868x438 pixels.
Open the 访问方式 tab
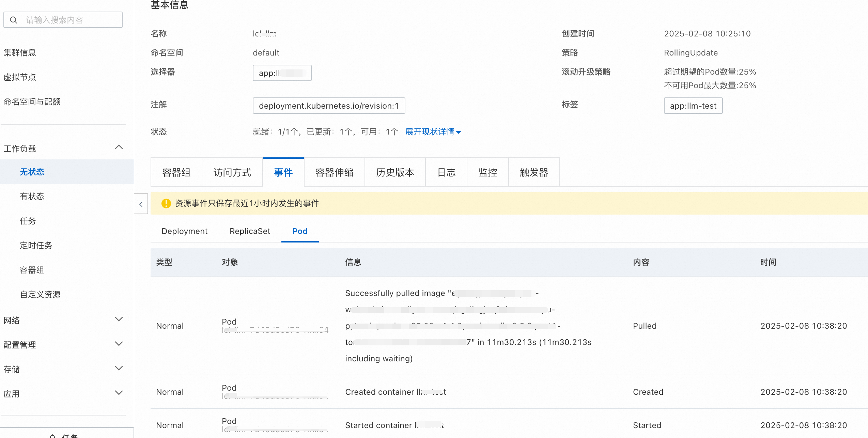point(232,172)
